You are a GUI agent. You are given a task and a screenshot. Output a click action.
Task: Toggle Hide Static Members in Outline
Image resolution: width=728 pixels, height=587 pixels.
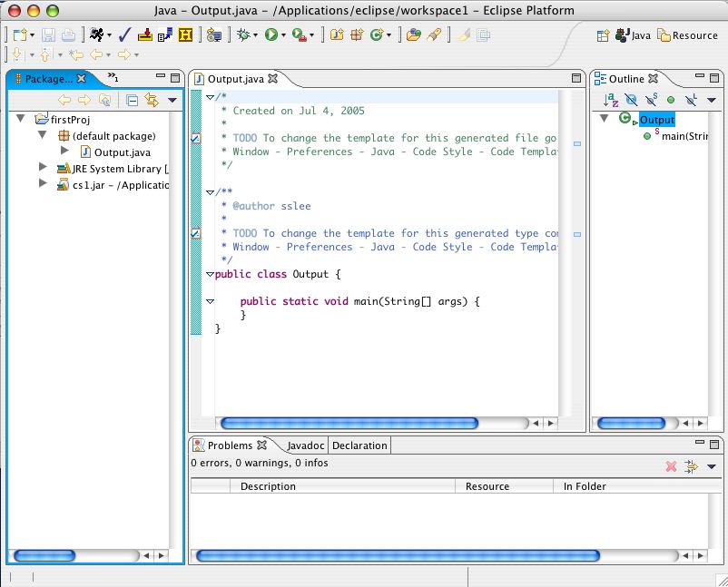pos(651,100)
